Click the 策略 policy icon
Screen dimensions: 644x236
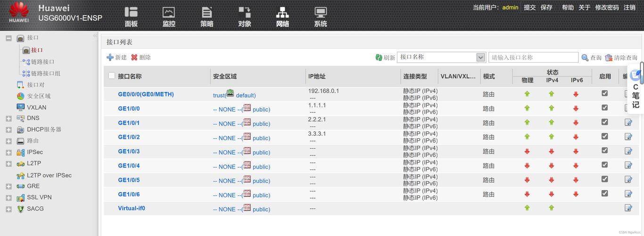tap(206, 13)
